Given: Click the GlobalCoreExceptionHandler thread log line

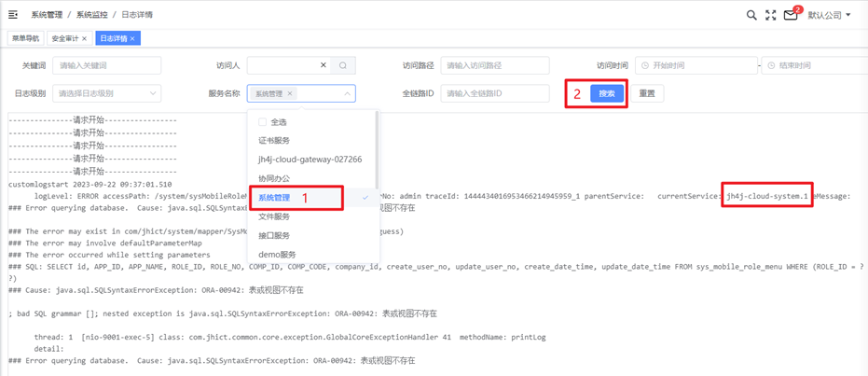Looking at the screenshot, I should [x=291, y=337].
